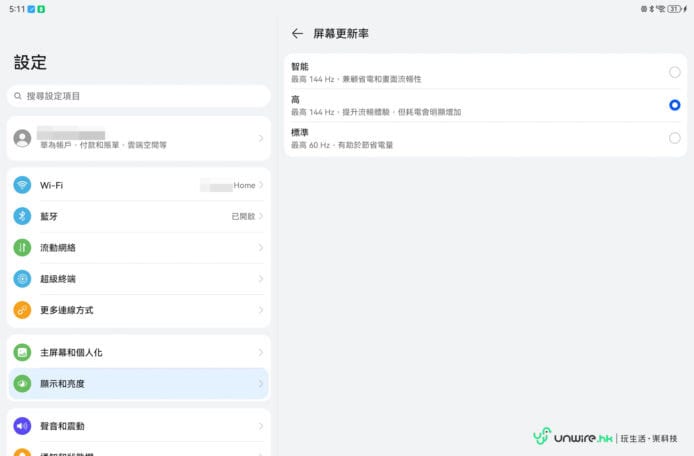Screen dimensions: 694x456
Task: Select the 智能 (Smart) refresh rate radio button
Action: click(675, 72)
